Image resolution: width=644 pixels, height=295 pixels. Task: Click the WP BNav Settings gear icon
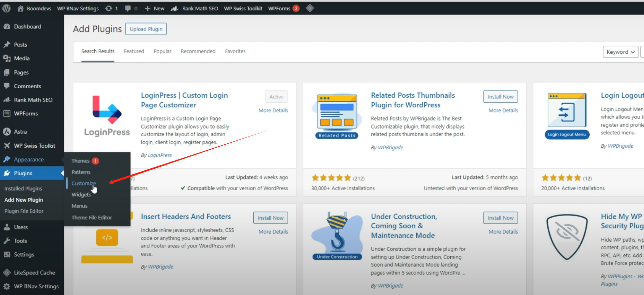pos(7,286)
